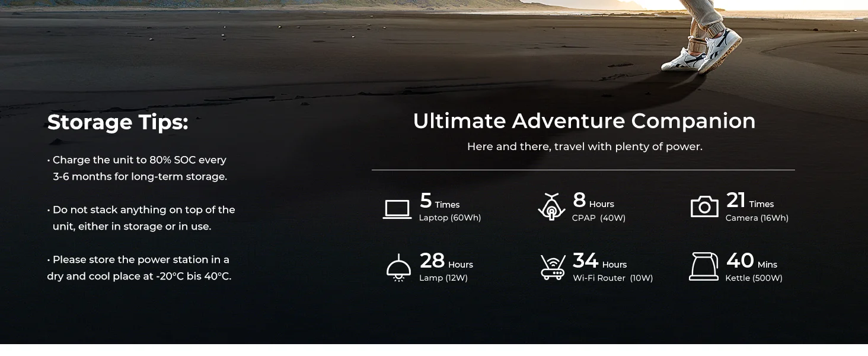Image resolution: width=868 pixels, height=356 pixels.
Task: Click the laptop icon
Action: 397,209
